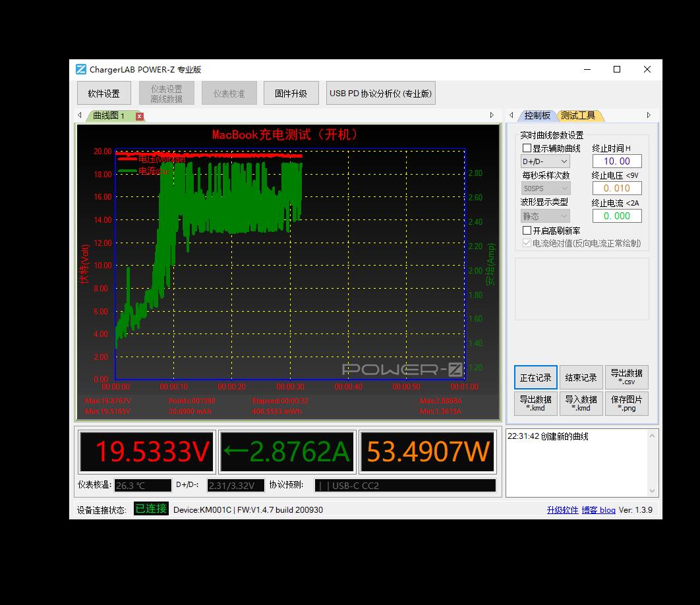Click the ChargerLAB POWER-Z app logo icon
This screenshot has width=700, height=605.
pos(81,69)
